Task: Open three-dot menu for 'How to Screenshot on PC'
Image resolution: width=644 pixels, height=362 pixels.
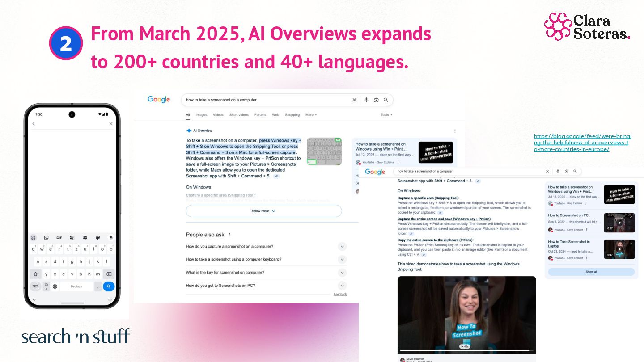Action: [x=586, y=230]
